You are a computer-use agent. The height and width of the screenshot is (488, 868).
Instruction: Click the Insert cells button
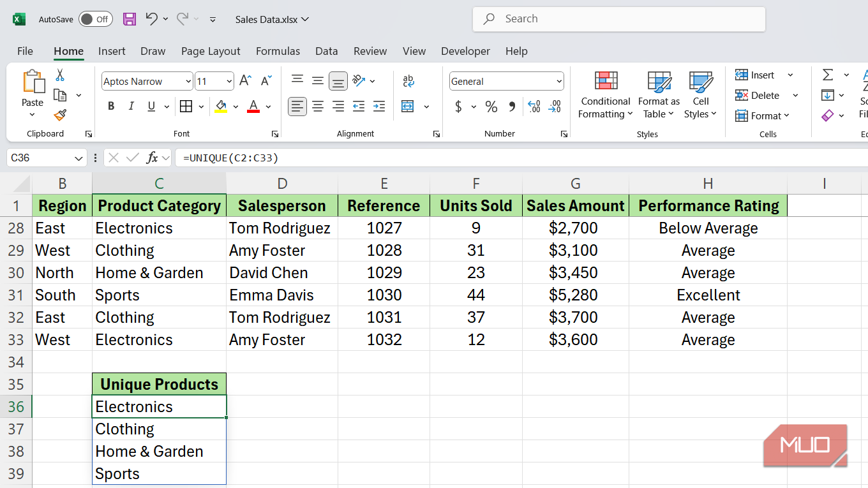[755, 75]
